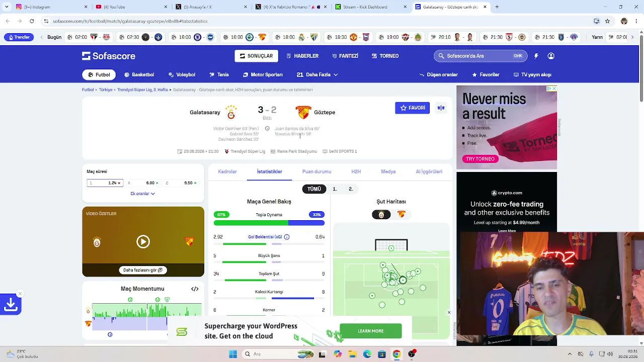Viewport: 644px width, 362px height.
Task: Open the user profile icon
Action: [x=551, y=56]
